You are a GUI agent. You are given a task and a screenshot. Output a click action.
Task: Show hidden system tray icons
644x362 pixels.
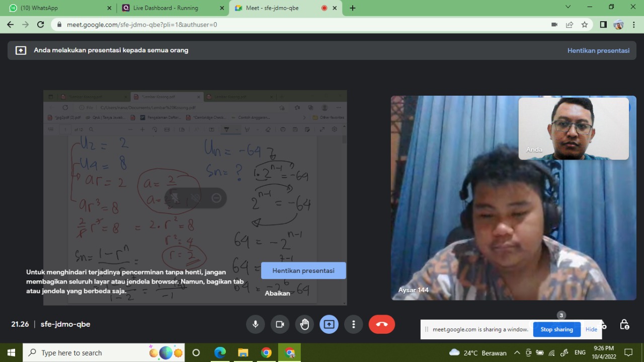coord(517,352)
